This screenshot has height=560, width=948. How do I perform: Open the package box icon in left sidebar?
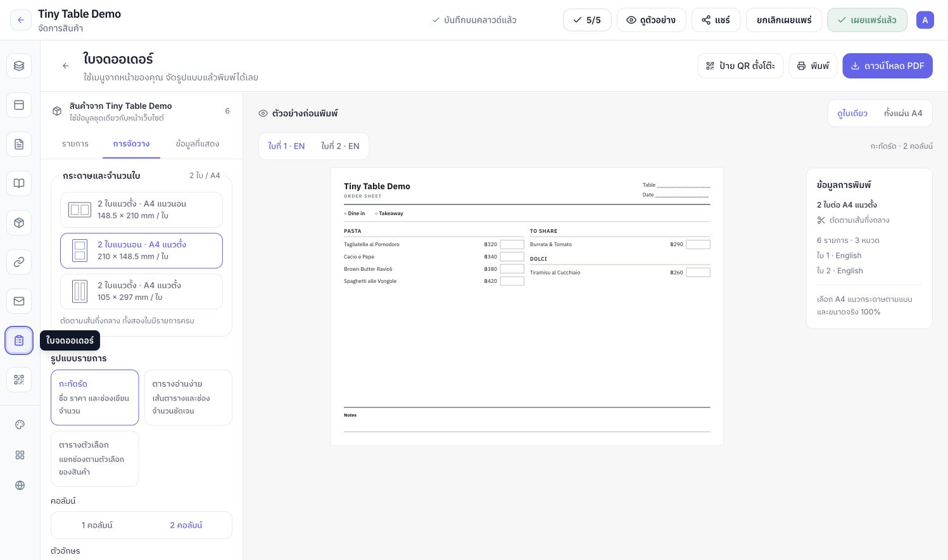click(x=19, y=223)
